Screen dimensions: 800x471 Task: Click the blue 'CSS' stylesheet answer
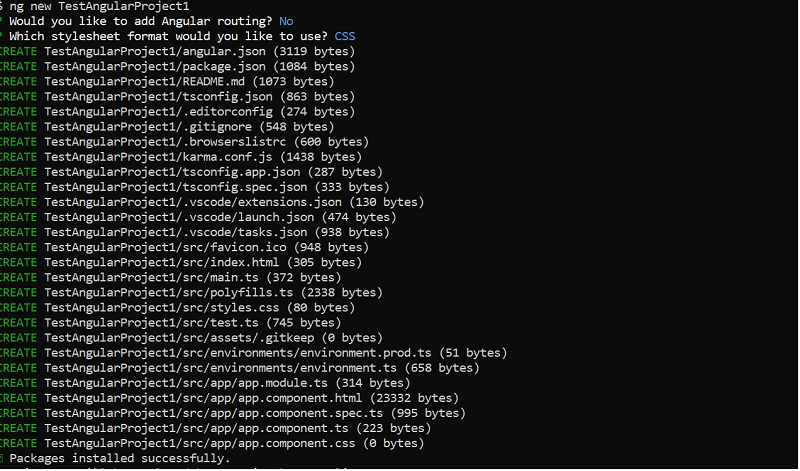click(x=345, y=37)
